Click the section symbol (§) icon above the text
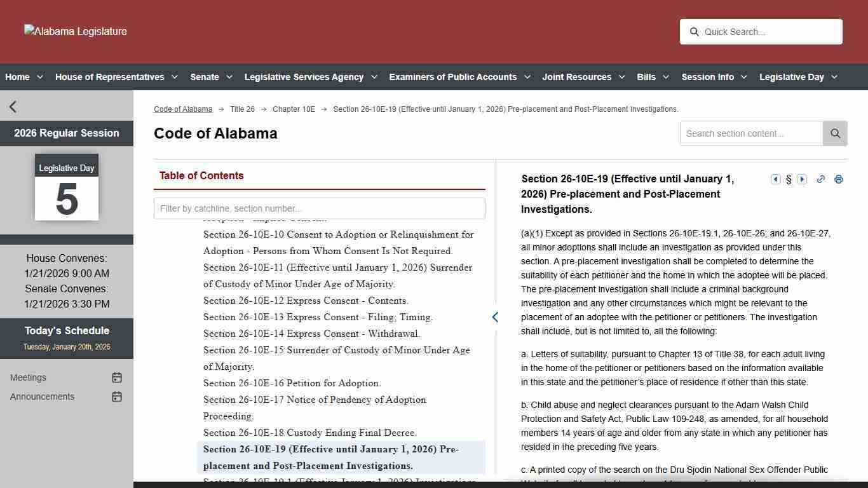 (x=789, y=179)
